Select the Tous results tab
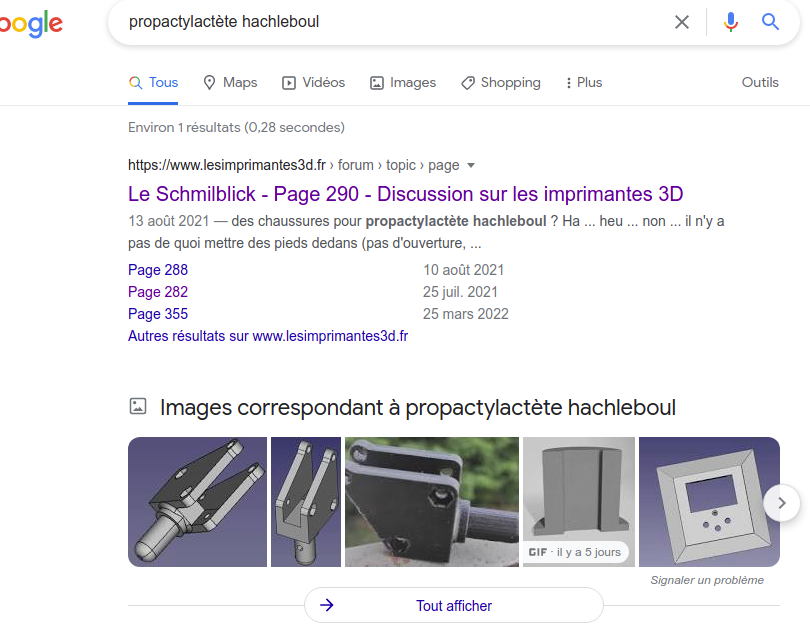The height and width of the screenshot is (636, 810). tap(153, 83)
